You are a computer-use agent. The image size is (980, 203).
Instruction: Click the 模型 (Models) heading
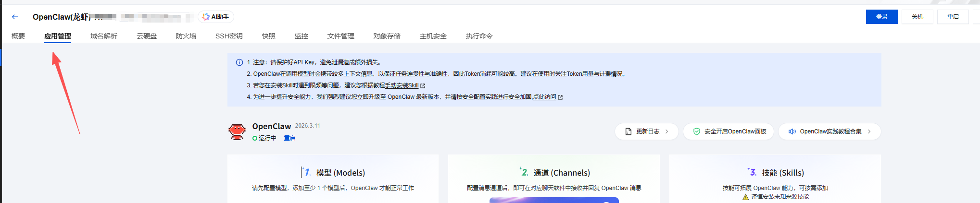point(340,173)
